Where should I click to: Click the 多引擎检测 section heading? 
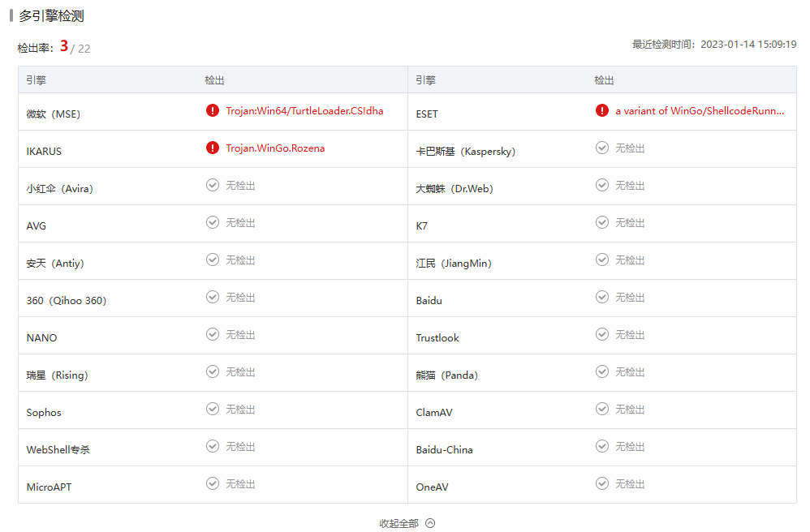pos(52,16)
